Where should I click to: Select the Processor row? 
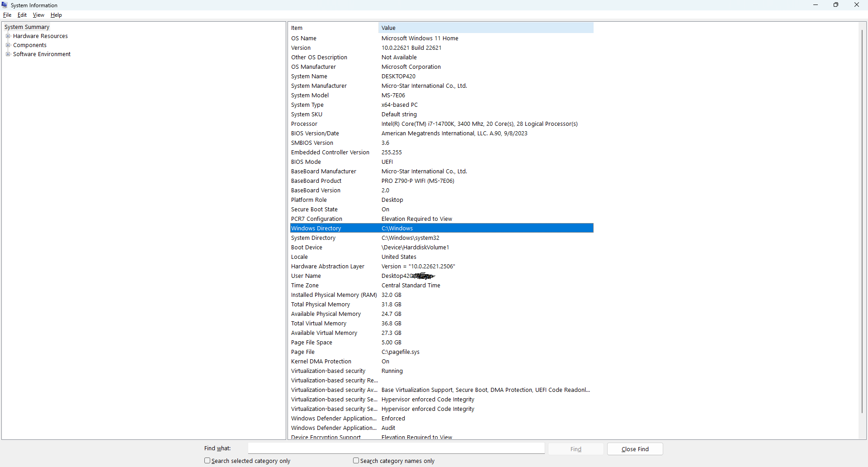click(442, 124)
